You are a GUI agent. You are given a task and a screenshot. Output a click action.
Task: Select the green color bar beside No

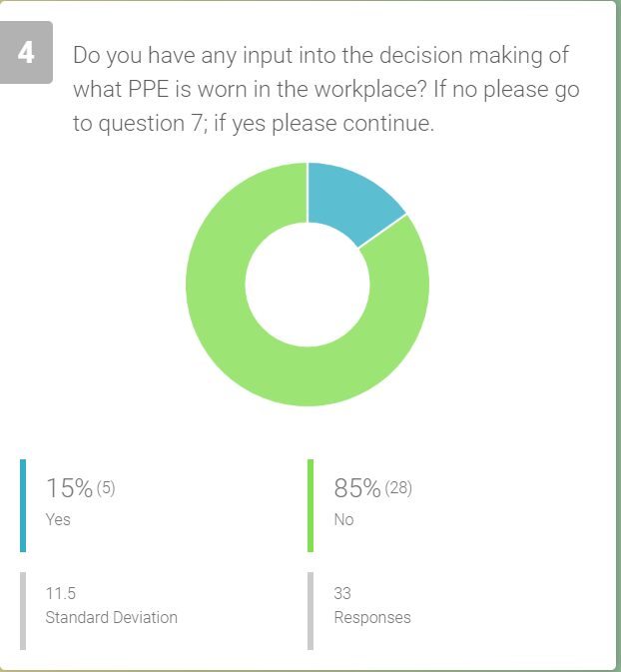[310, 505]
